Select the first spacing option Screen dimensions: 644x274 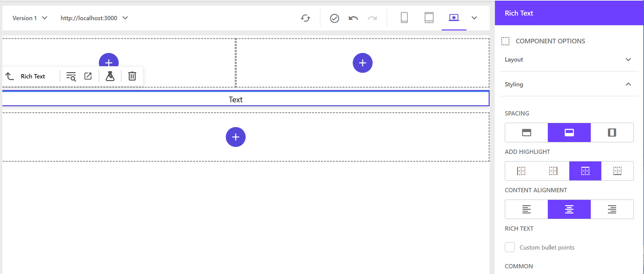tap(526, 132)
